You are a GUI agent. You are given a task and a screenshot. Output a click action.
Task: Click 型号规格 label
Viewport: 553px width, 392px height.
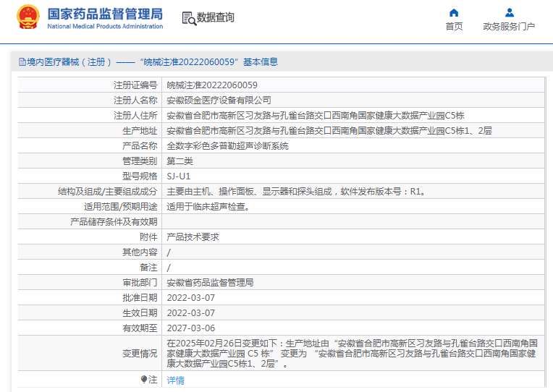[x=140, y=176]
